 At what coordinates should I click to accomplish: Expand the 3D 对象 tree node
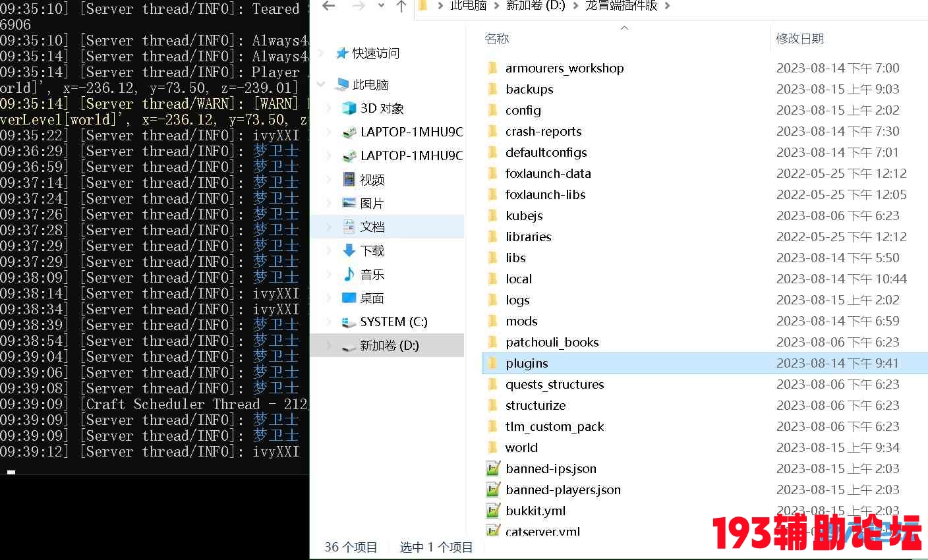point(330,108)
